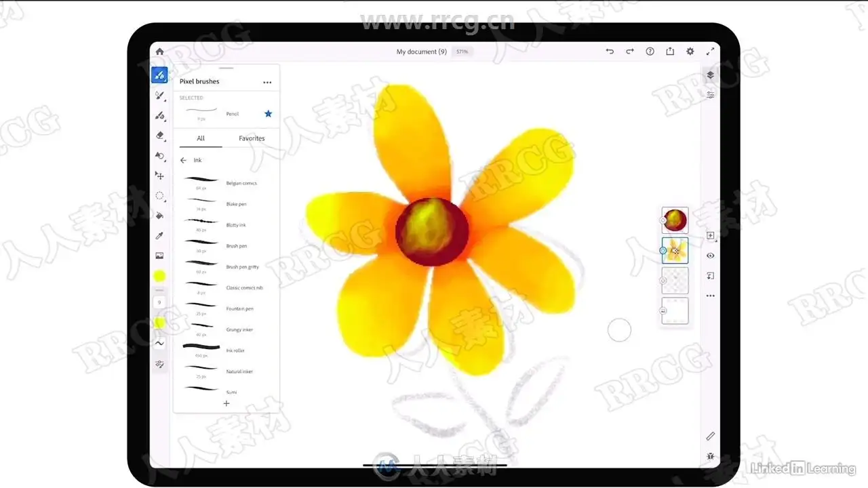The image size is (868, 488).
Task: Adjust the brush flow yellow circle
Action: coord(159,323)
